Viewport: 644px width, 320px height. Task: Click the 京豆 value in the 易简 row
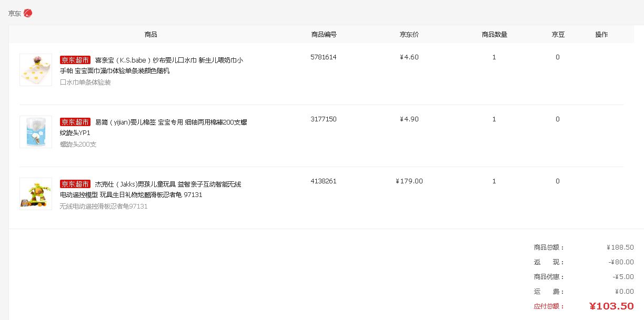pos(558,119)
